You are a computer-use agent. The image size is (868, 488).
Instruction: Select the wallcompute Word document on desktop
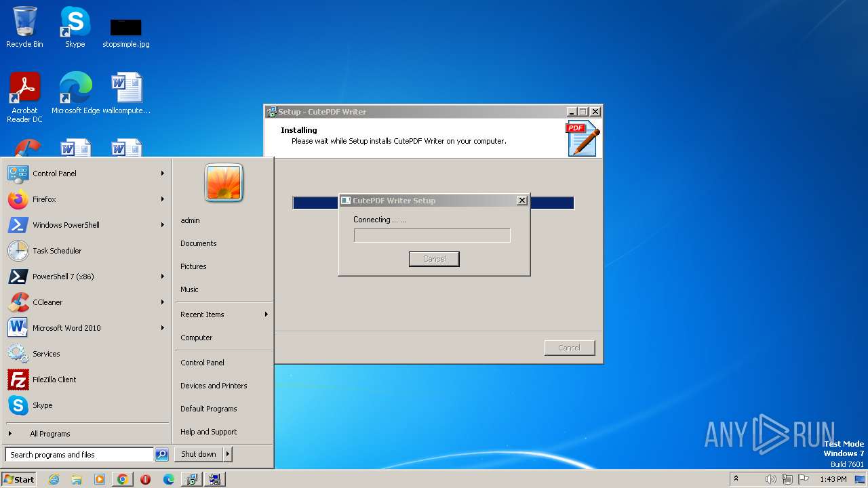[127, 94]
